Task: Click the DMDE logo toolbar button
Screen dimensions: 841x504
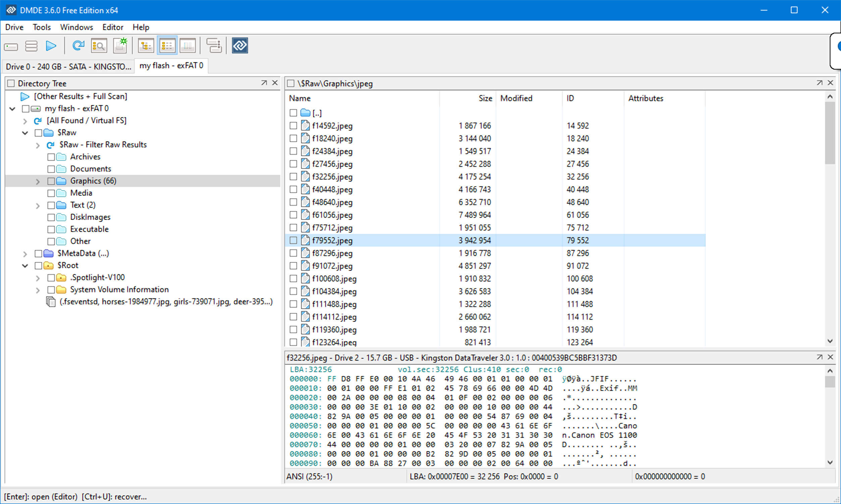Action: click(x=240, y=46)
